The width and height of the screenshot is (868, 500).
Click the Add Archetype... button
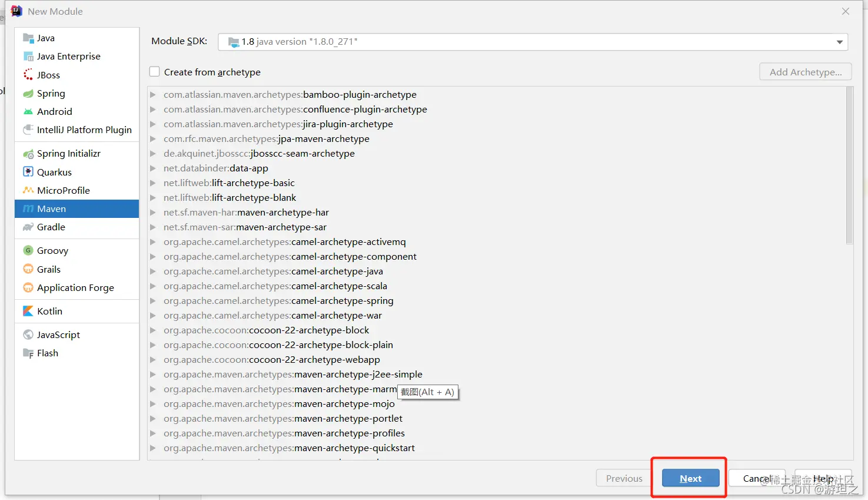805,72
